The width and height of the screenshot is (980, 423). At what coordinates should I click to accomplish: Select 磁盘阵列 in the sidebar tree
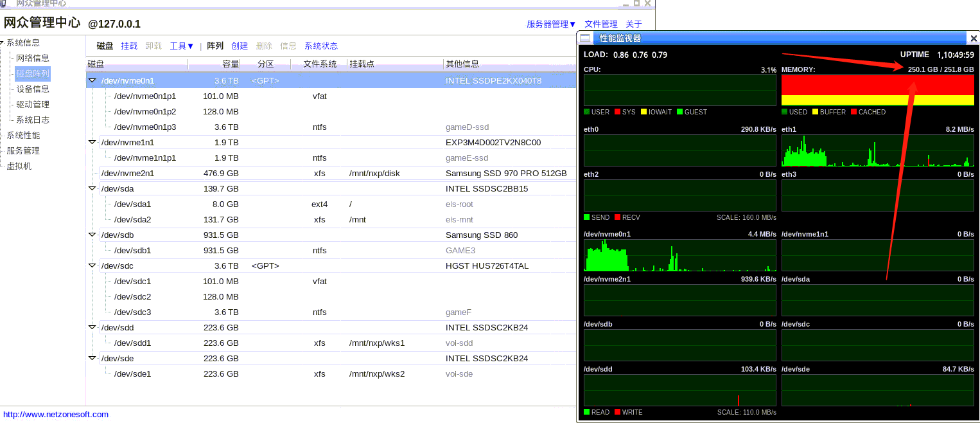(33, 74)
